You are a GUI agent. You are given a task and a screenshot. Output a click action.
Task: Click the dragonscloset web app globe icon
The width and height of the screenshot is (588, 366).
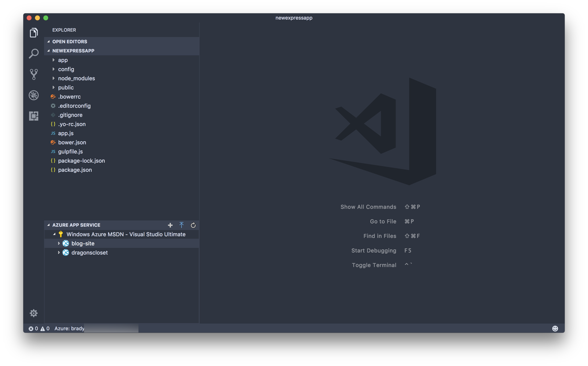(66, 252)
